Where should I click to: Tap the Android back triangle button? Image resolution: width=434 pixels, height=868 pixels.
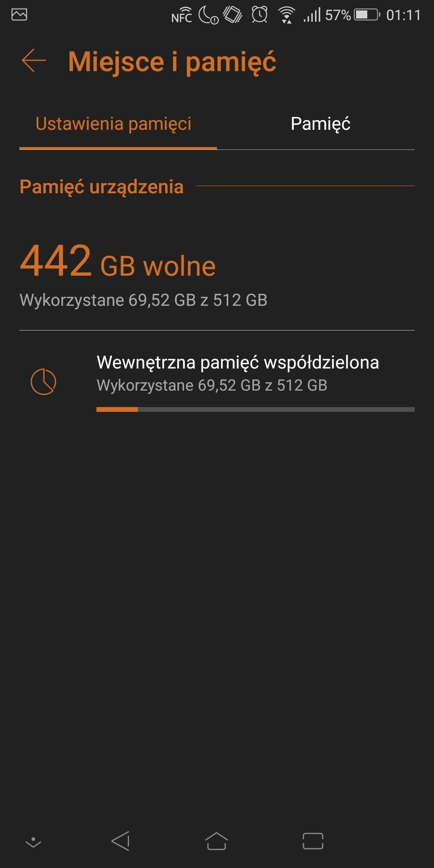pyautogui.click(x=121, y=841)
